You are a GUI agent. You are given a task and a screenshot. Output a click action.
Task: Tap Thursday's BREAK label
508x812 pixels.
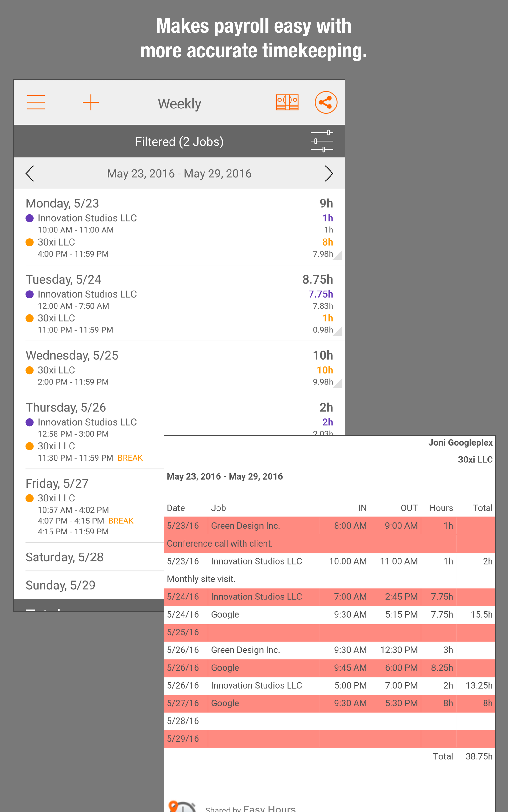click(x=130, y=458)
